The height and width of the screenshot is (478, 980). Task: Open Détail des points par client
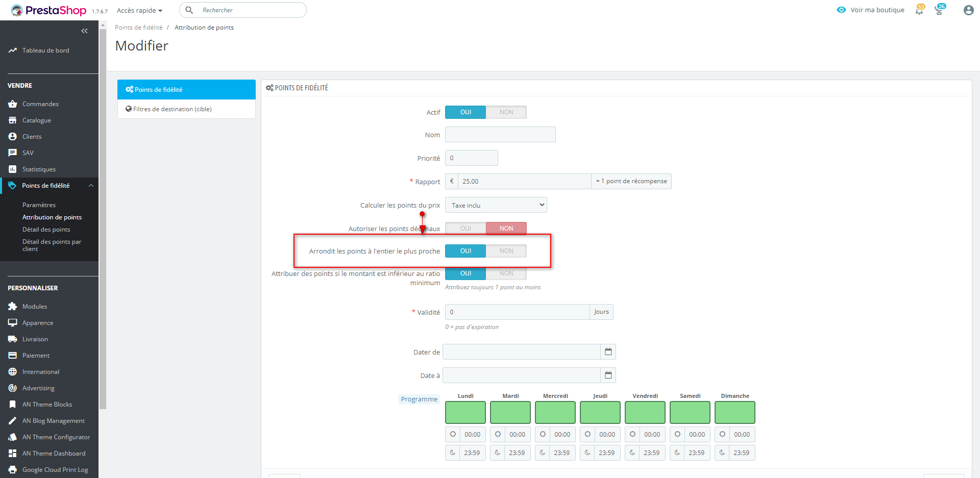tap(52, 245)
